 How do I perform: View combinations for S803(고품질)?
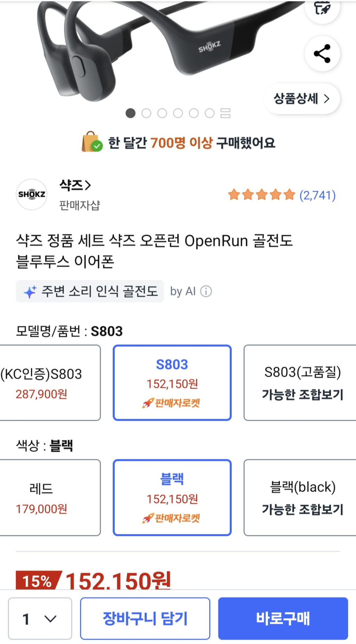point(302,383)
